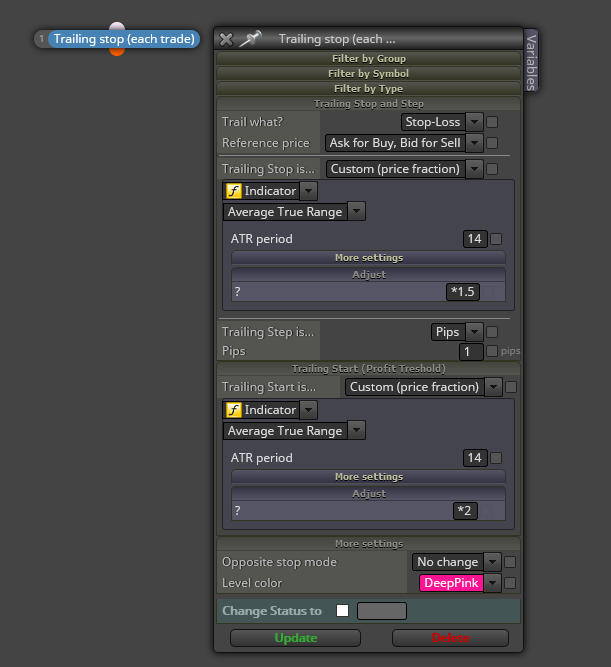Click the gray Change Status to field
The image size is (611, 667).
pyautogui.click(x=382, y=611)
